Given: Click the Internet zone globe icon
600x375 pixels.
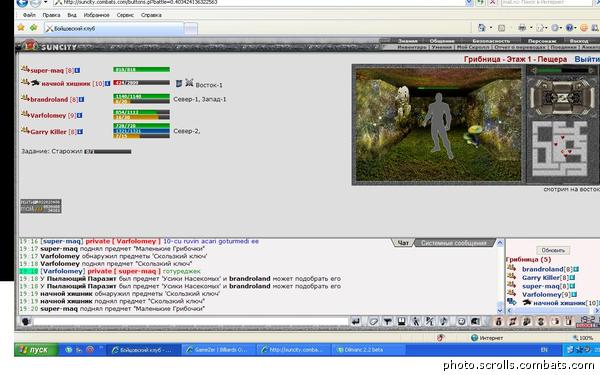Looking at the screenshot, I should (x=474, y=338).
